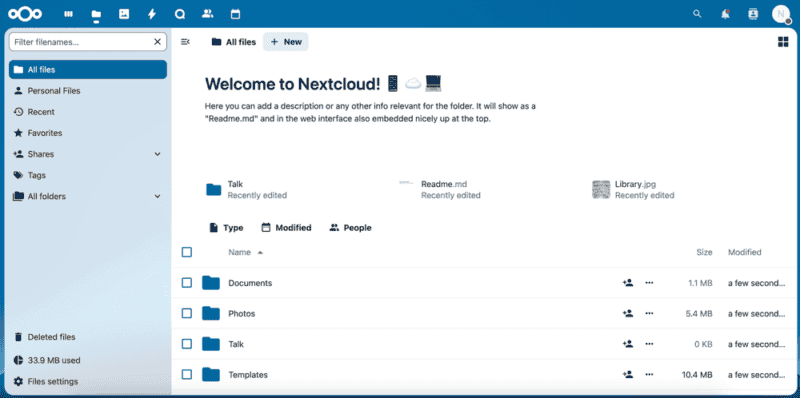Open the recently edited Talk folder card
Image resolution: width=800 pixels, height=398 pixels.
[246, 189]
